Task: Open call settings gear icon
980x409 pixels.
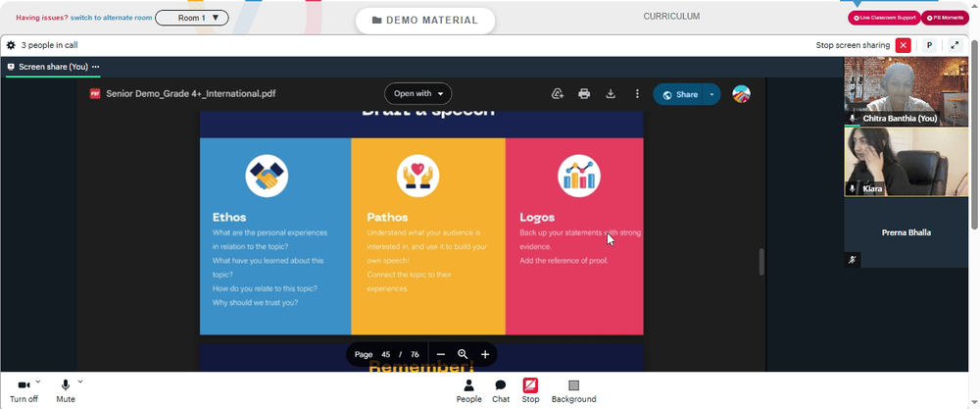Action: click(x=11, y=45)
